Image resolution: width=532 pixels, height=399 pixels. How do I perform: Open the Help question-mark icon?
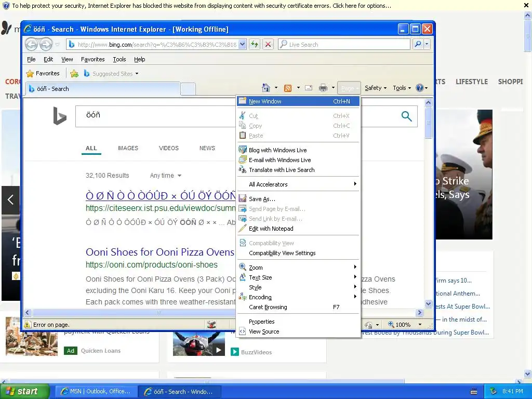click(x=420, y=88)
